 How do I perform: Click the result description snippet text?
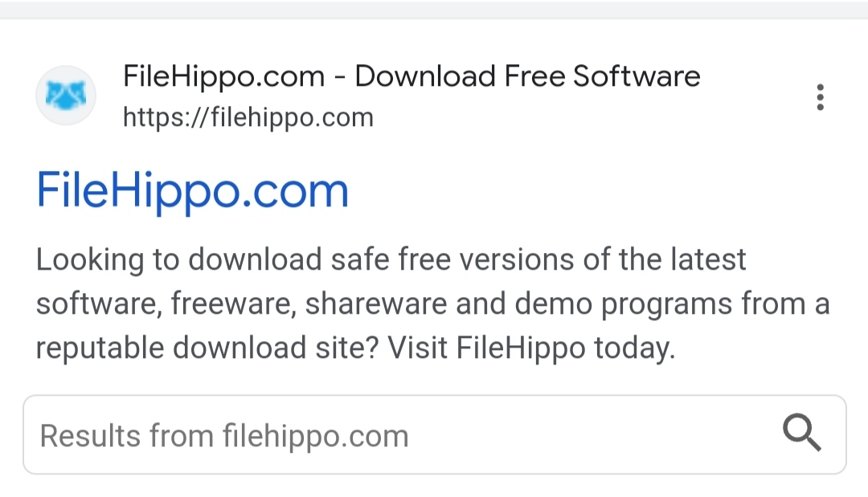click(x=433, y=303)
